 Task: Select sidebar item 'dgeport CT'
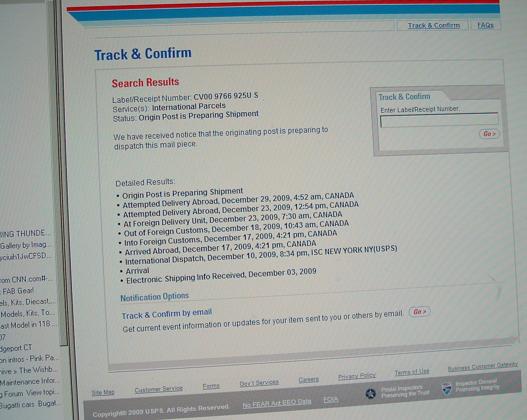click(x=16, y=348)
